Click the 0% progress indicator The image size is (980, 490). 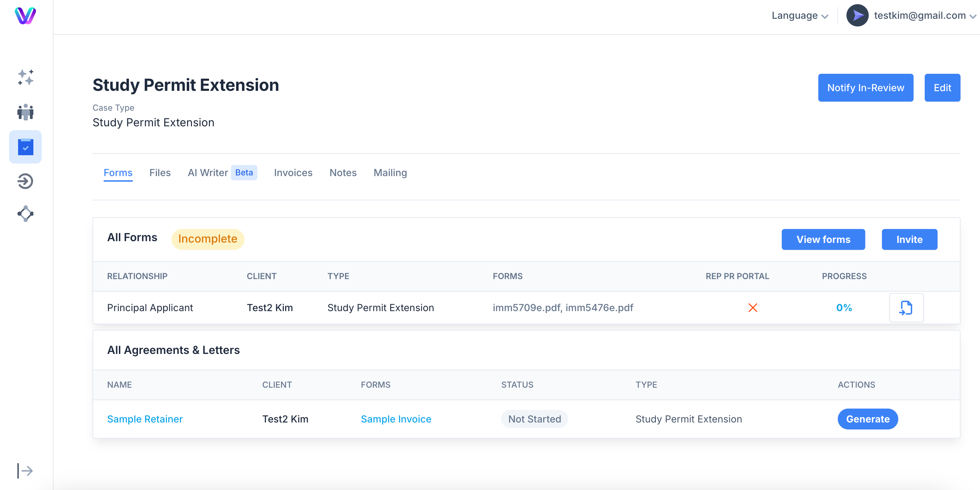tap(844, 308)
